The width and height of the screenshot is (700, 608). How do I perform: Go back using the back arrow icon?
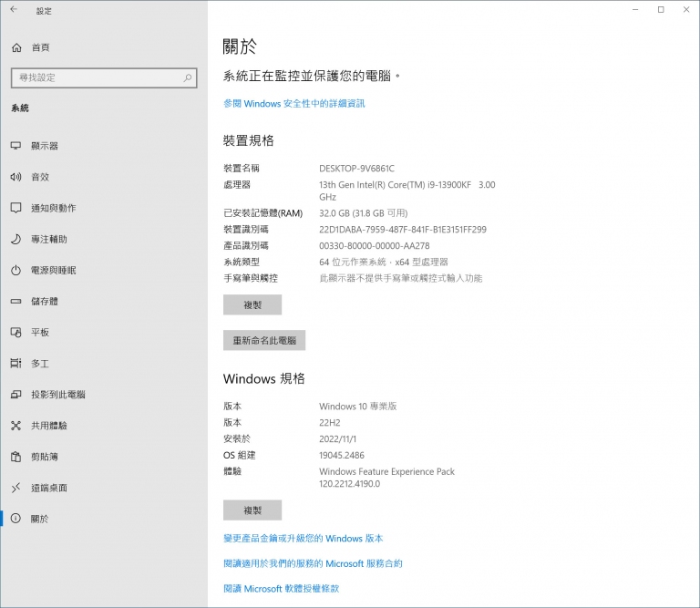point(14,9)
